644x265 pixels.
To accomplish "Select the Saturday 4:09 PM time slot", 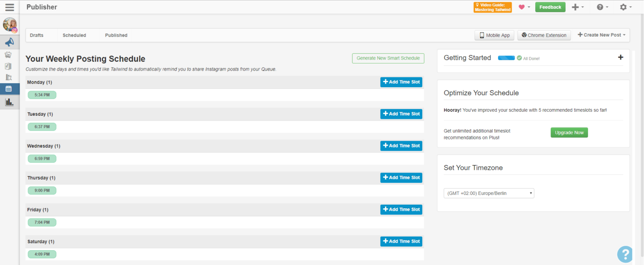I will (x=42, y=254).
